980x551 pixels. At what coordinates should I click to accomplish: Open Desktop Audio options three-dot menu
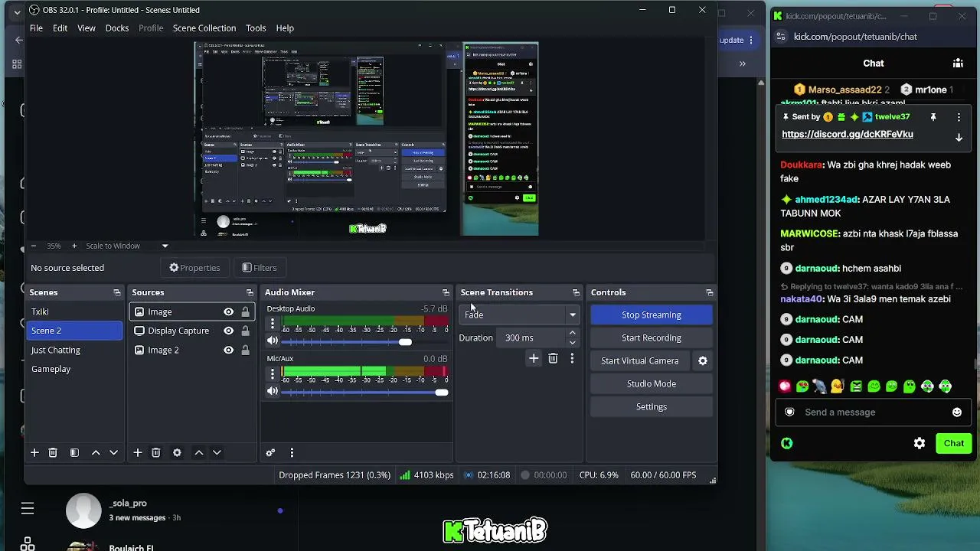point(272,325)
